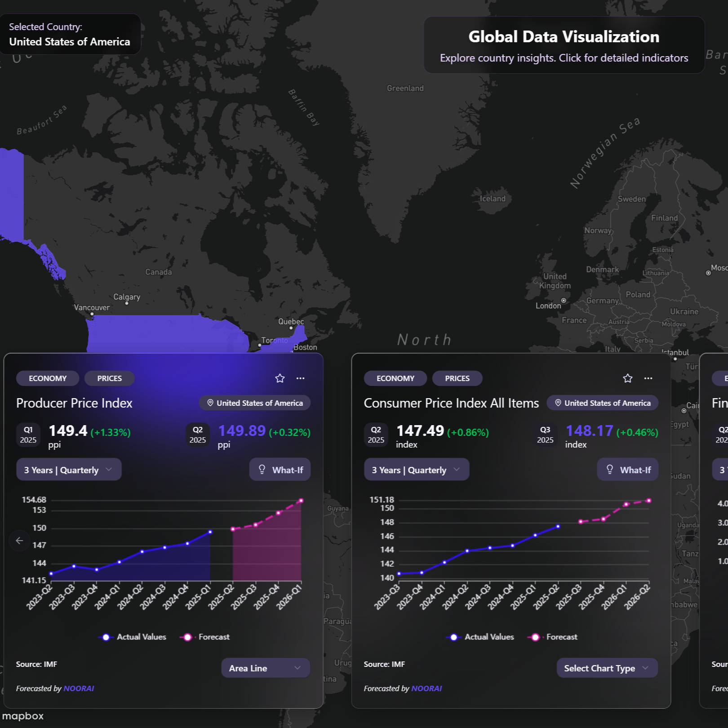Click 2026-Q2 forecast point on Consumer Price chart
Image resolution: width=728 pixels, height=728 pixels.
(x=649, y=501)
